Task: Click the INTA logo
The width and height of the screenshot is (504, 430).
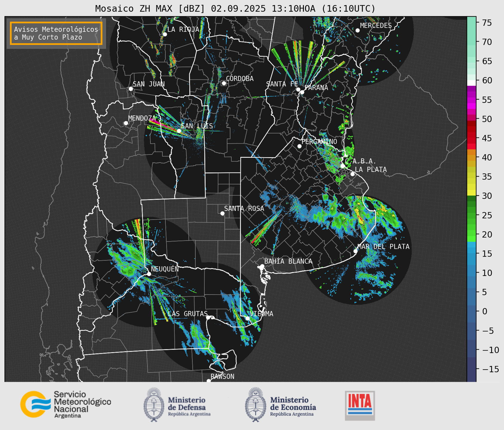Action: 360,405
